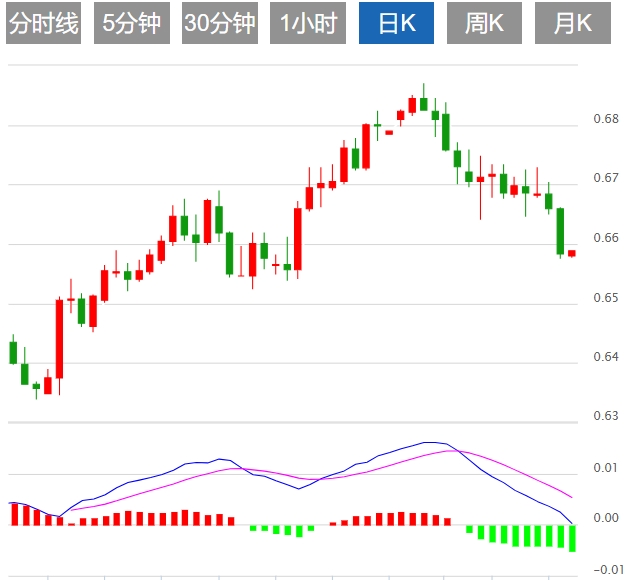Click the 0.64 price axis label
This screenshot has height=580, width=633.
[x=606, y=357]
